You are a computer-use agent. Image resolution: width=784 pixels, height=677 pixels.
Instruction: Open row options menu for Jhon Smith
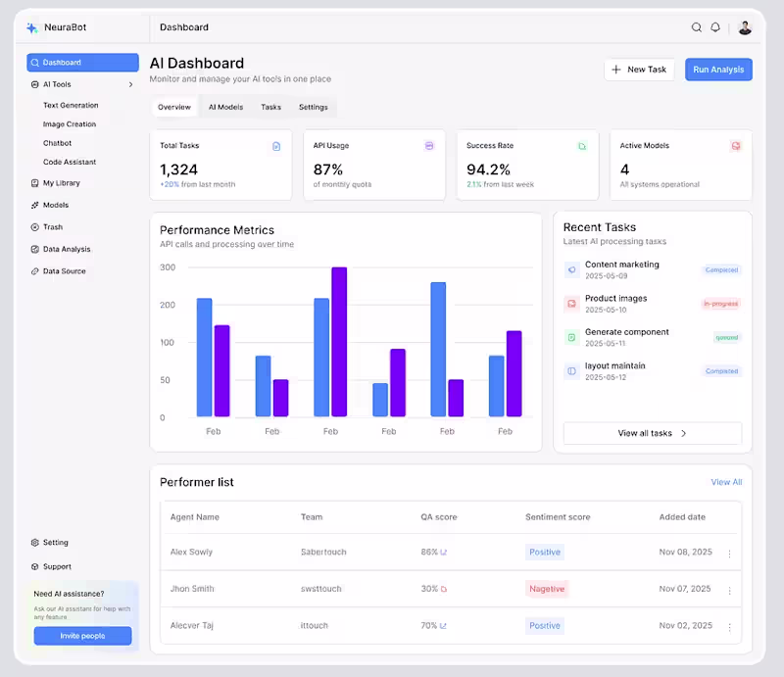point(729,591)
